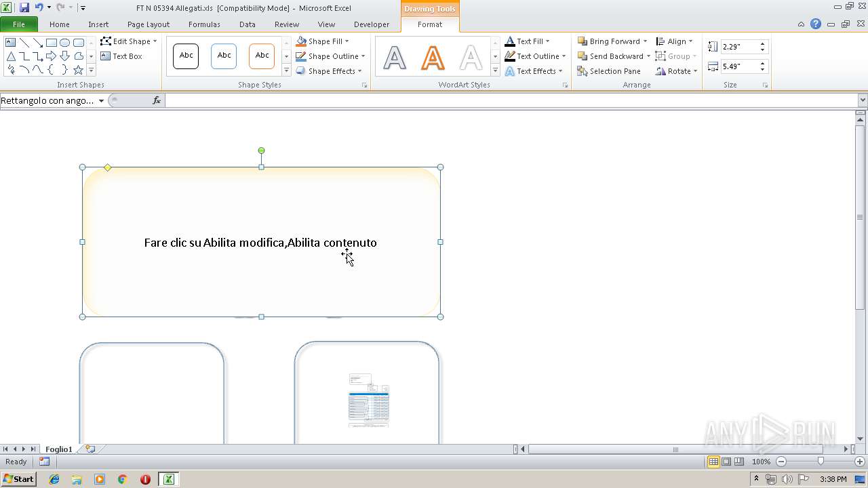Switch to the Insert tab
Screen dimensions: 868x488
(98, 24)
